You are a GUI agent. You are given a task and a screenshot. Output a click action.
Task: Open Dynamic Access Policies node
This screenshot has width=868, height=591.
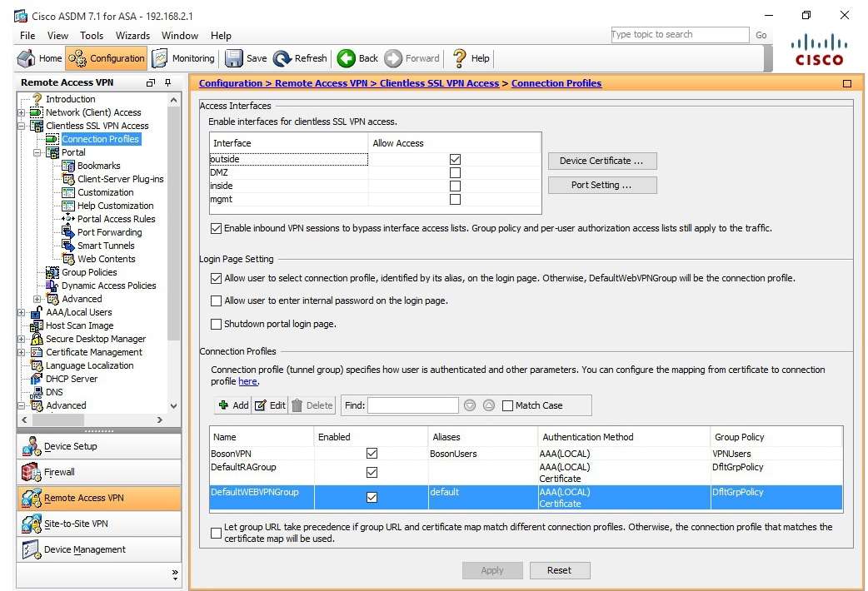(x=108, y=285)
